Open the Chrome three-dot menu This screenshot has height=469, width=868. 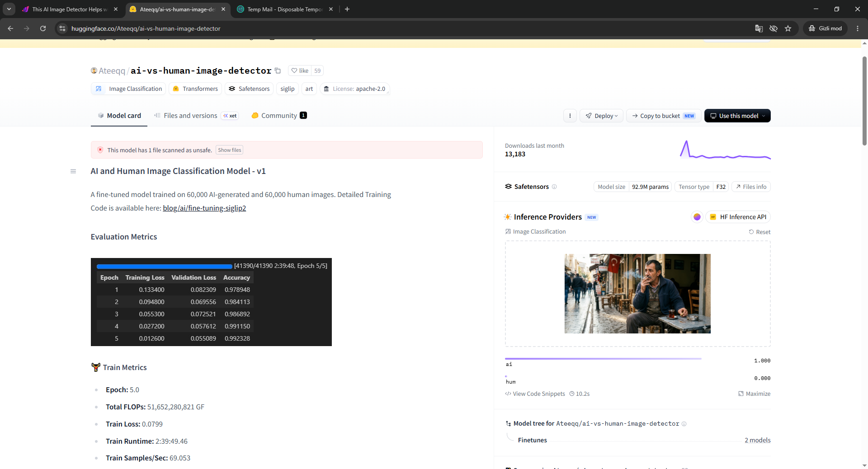[858, 28]
